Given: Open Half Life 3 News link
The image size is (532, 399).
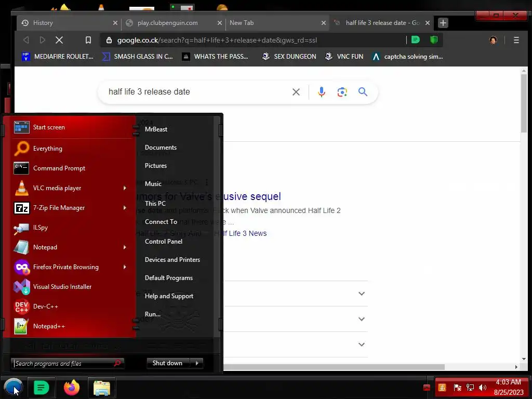Looking at the screenshot, I should coord(240,233).
